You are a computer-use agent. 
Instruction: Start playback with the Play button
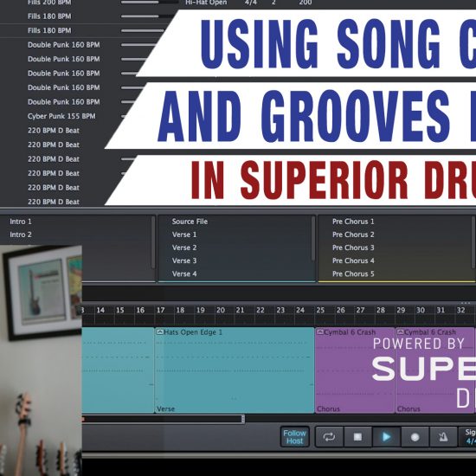point(386,437)
